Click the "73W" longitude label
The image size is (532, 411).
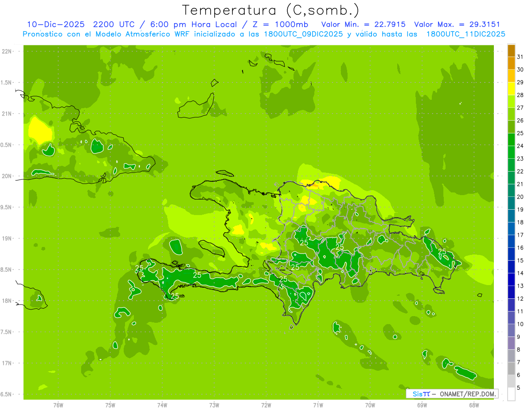point(214,405)
